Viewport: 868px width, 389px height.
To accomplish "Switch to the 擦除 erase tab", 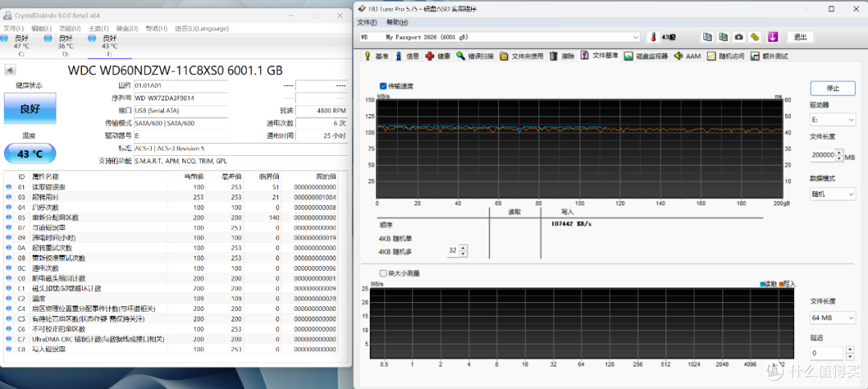I will [x=563, y=56].
